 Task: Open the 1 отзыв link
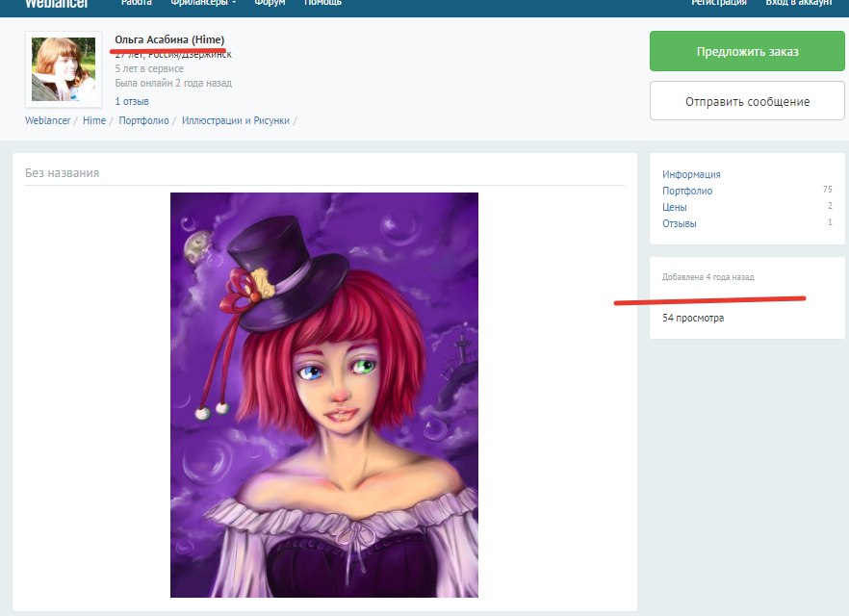tap(132, 101)
